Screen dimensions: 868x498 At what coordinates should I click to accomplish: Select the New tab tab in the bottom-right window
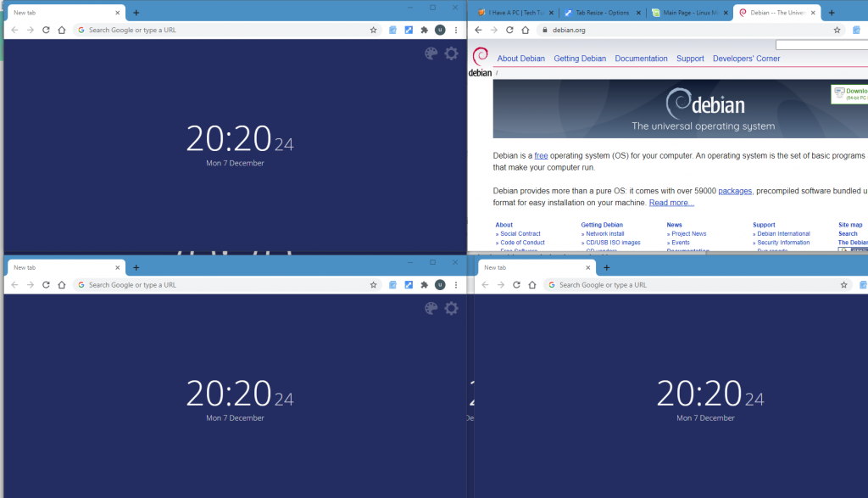click(537, 267)
